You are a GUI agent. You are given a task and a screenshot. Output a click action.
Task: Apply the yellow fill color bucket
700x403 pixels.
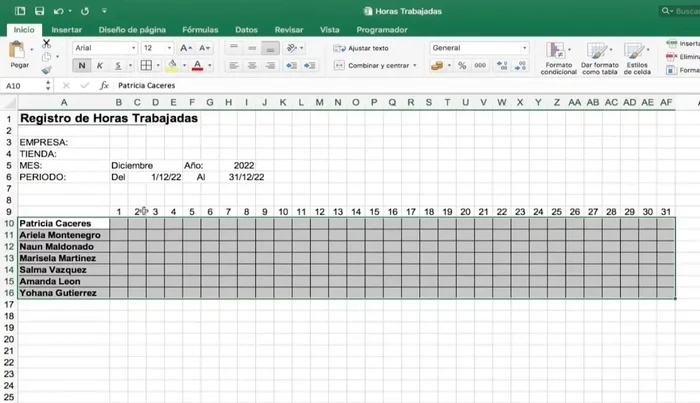[x=172, y=66]
